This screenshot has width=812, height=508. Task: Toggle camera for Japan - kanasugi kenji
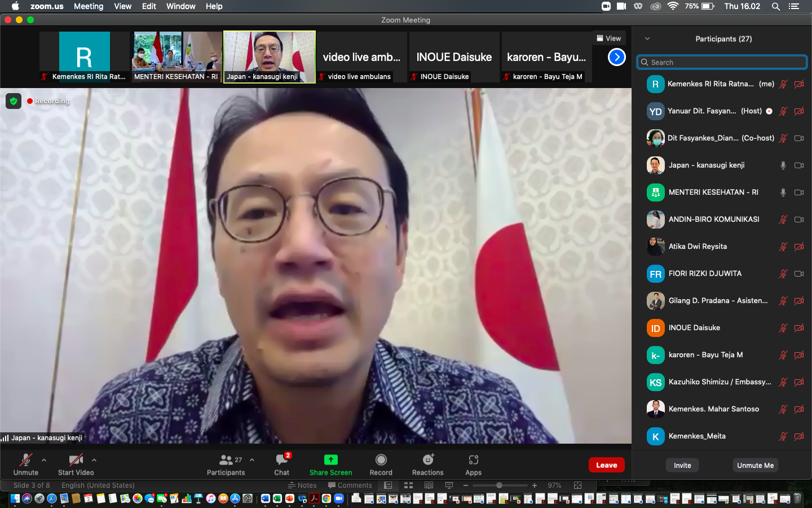799,165
